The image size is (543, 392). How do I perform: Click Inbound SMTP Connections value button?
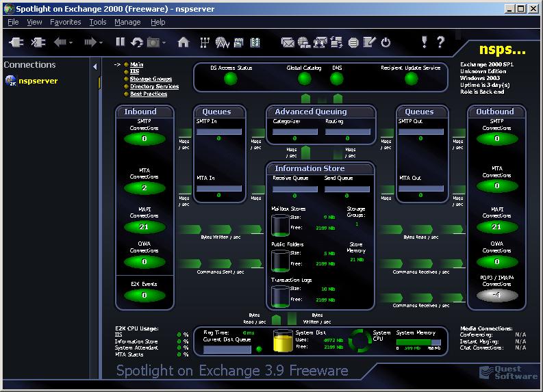144,139
